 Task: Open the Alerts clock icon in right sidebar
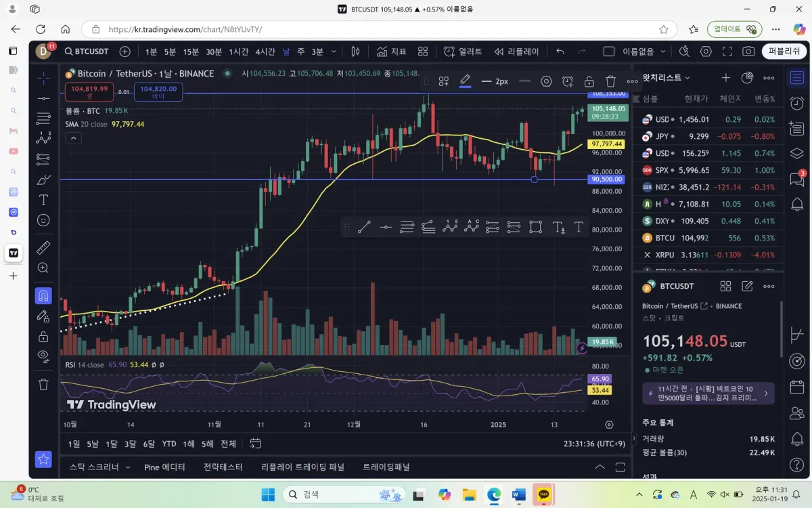797,103
